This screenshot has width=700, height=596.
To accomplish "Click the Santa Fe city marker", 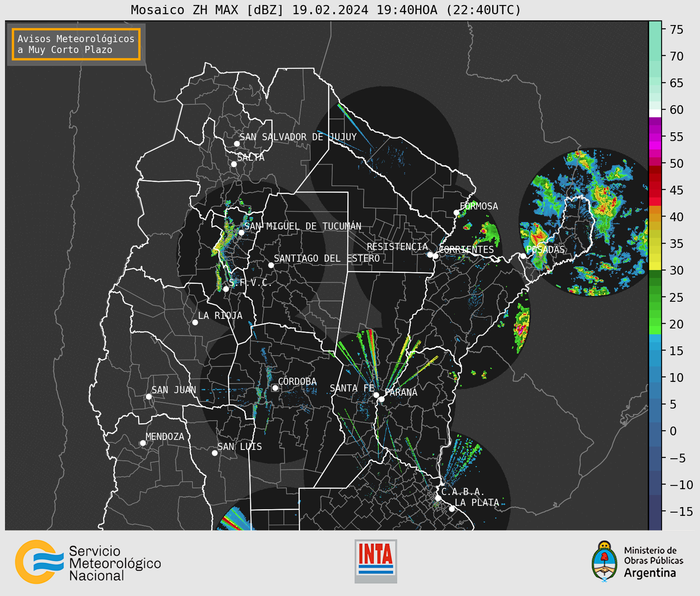I will click(x=376, y=395).
